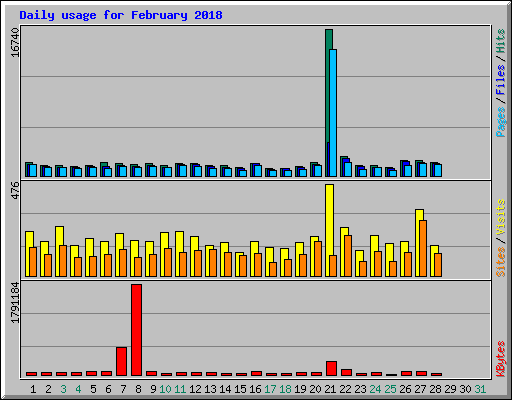Select the 16740 hits axis value
Viewport: 512px width, 400px height.
[x=15, y=43]
